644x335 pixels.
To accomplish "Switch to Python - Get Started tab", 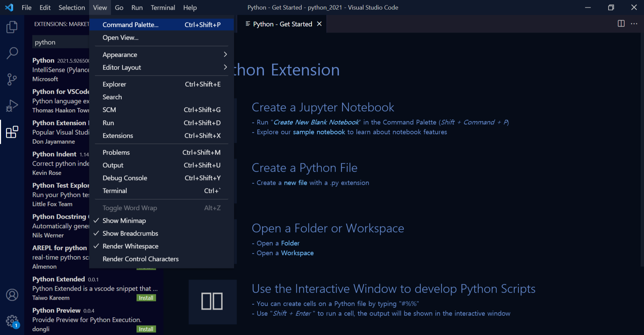I will click(x=282, y=24).
